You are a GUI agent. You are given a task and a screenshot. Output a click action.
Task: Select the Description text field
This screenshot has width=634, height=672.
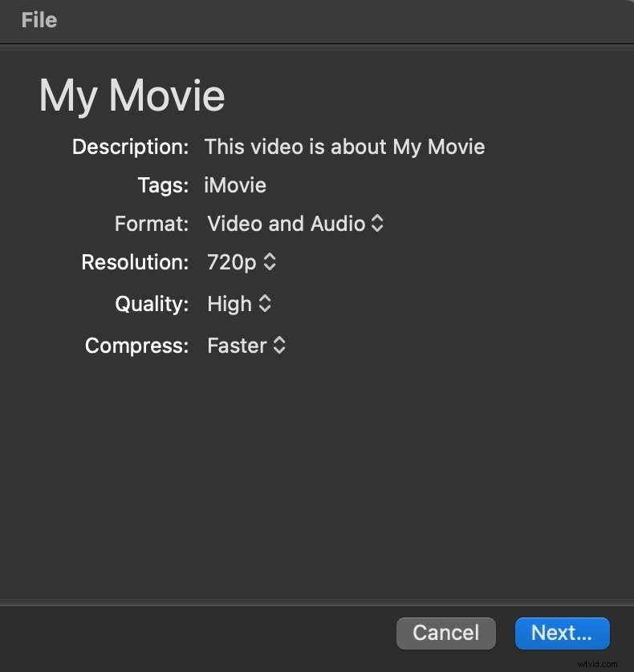pos(345,147)
